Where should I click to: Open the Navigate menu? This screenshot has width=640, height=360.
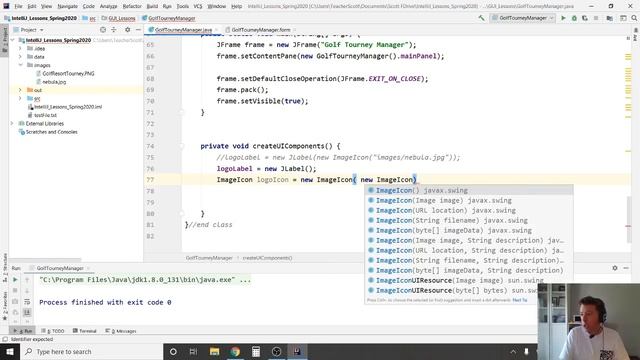[67, 6]
